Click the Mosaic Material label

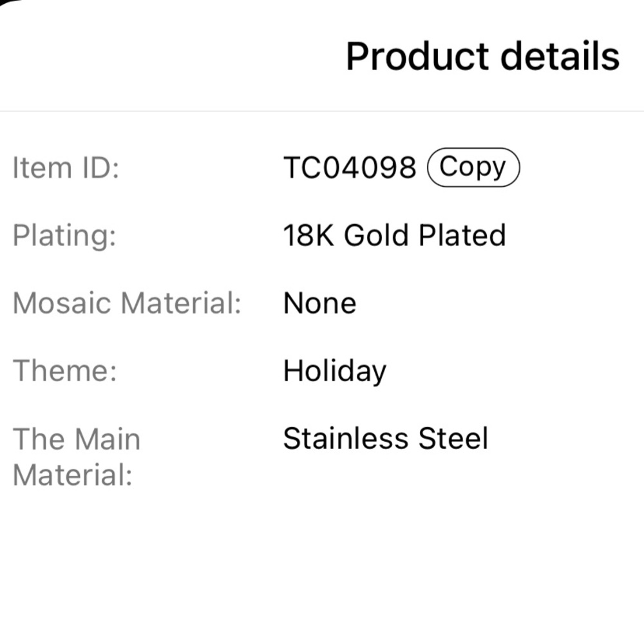pos(127,303)
